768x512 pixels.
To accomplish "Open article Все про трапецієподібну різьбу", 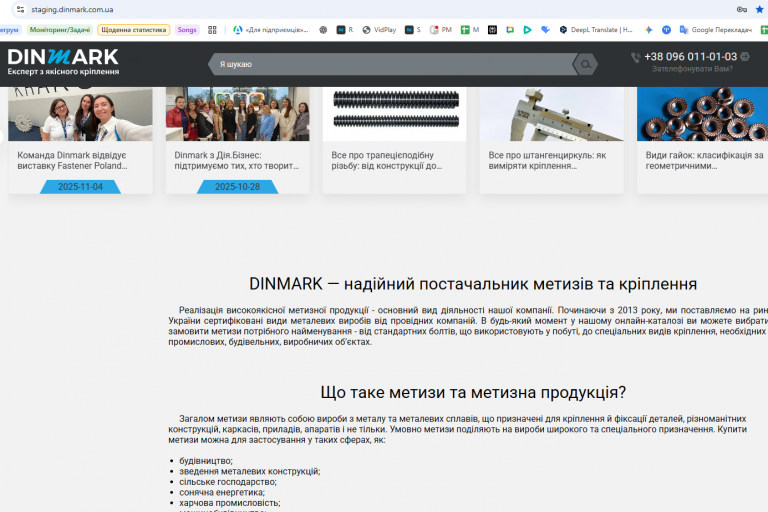I will pos(386,161).
